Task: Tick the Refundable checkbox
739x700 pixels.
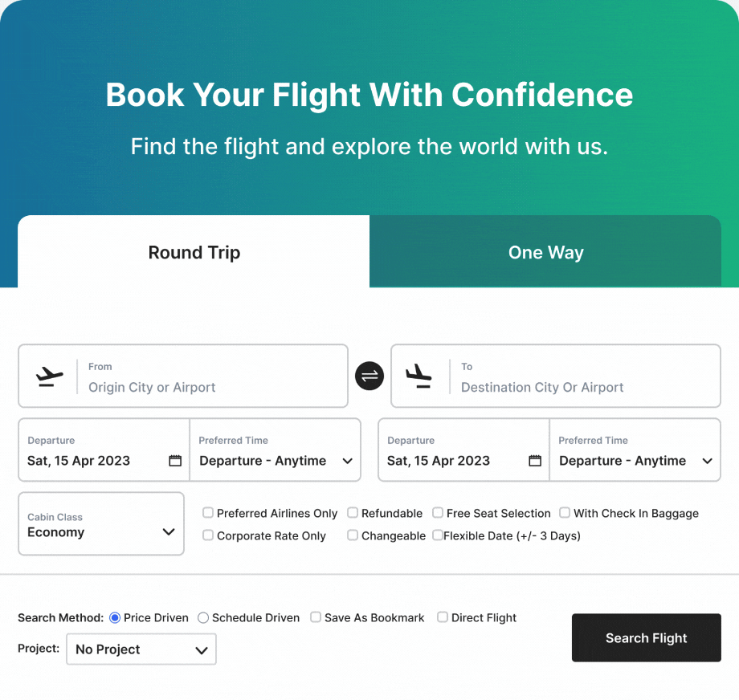Action: pyautogui.click(x=353, y=512)
